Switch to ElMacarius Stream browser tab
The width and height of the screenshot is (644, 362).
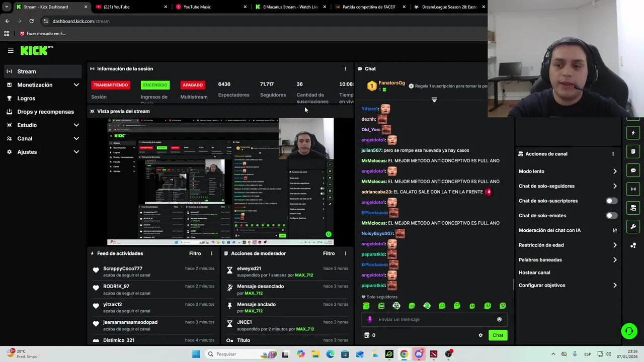(291, 7)
